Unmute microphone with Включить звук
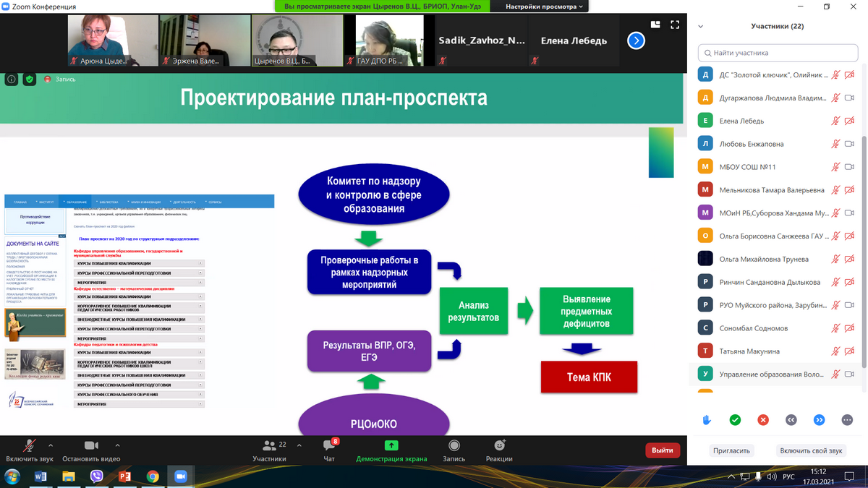 [x=30, y=447]
